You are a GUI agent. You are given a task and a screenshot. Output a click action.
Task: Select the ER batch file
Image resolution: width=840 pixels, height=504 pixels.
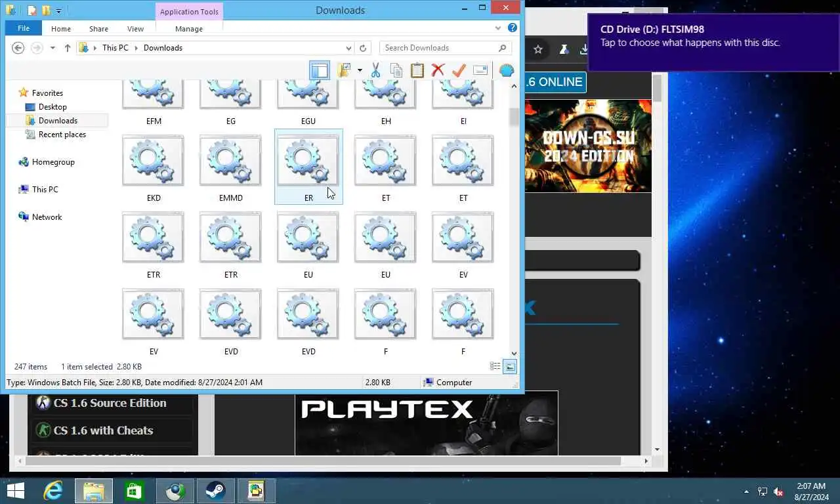point(308,167)
